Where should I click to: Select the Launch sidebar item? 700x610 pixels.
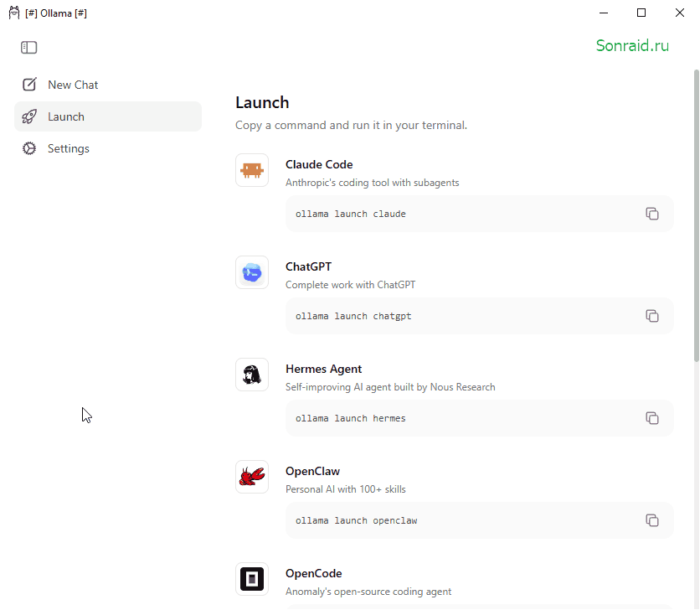point(107,116)
